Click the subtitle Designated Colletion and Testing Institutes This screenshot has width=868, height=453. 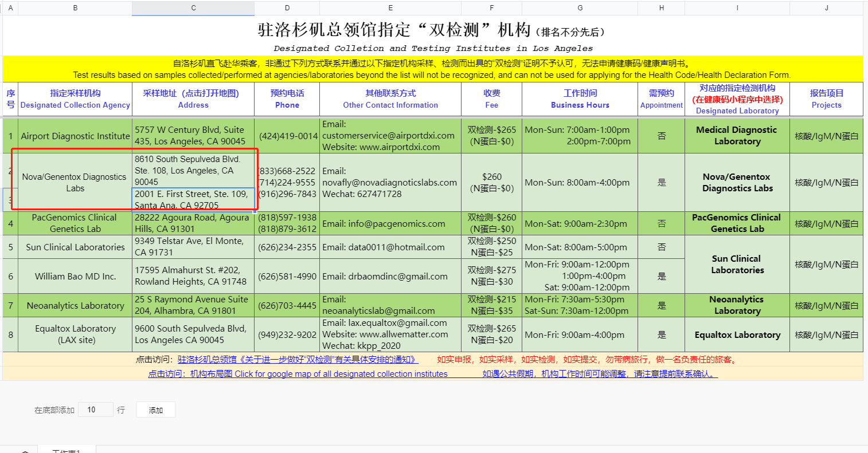point(433,49)
